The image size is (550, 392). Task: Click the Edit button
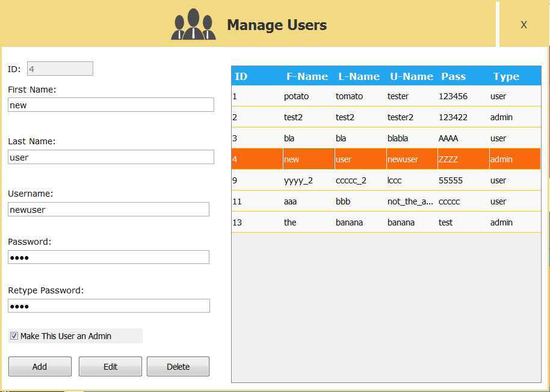point(110,366)
